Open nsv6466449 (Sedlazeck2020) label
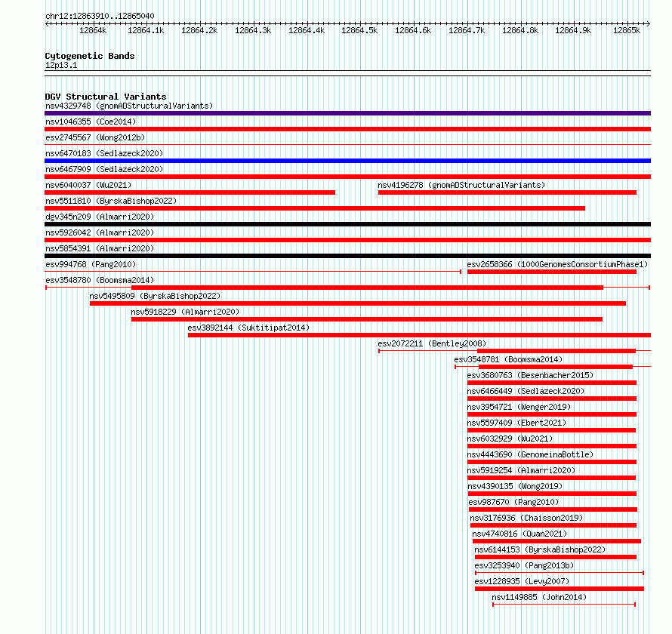Viewport: 672px width, 634px height. 526,391
